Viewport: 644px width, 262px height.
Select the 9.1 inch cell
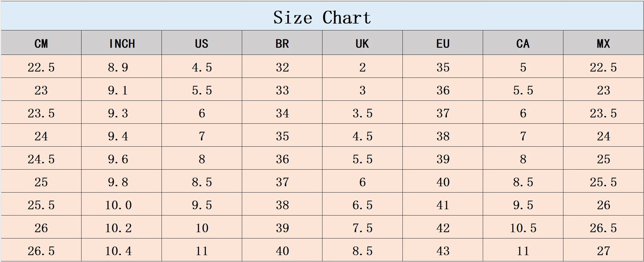(x=118, y=90)
